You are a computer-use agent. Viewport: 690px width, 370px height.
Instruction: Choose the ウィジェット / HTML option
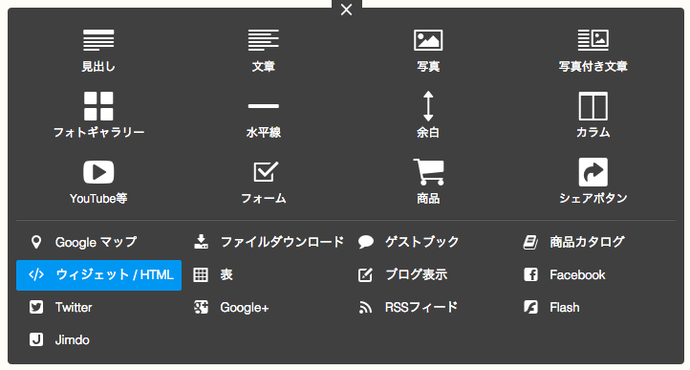(99, 275)
